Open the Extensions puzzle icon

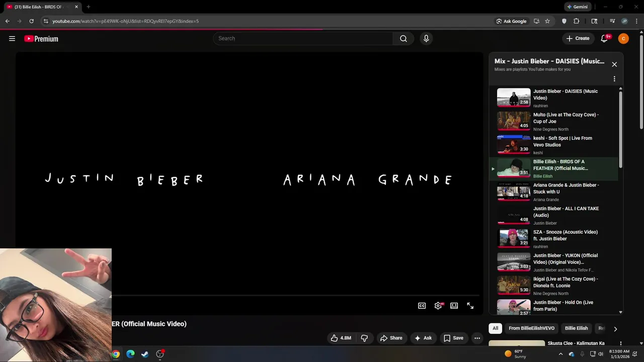(x=577, y=21)
